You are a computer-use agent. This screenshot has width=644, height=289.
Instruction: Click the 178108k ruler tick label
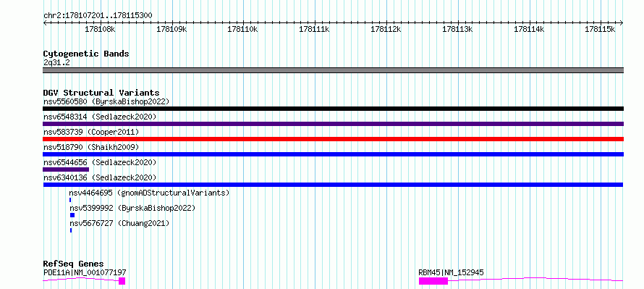pos(101,29)
